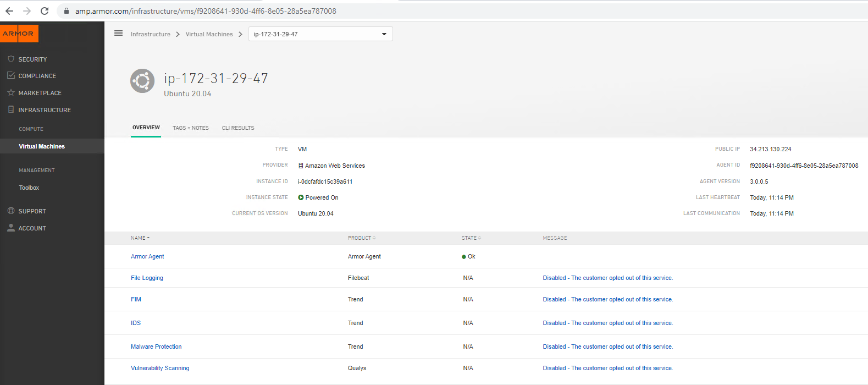868x385 pixels.
Task: Open the Armor Agent link
Action: pyautogui.click(x=147, y=257)
